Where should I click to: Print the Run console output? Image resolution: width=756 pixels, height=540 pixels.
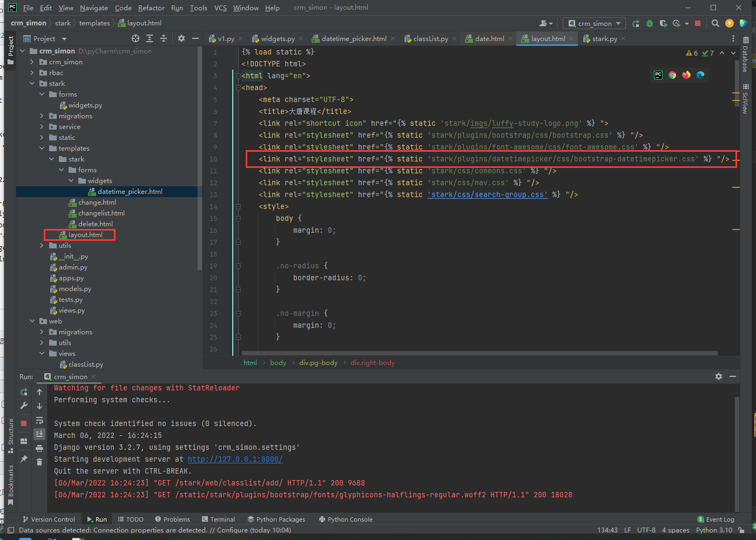(x=39, y=448)
